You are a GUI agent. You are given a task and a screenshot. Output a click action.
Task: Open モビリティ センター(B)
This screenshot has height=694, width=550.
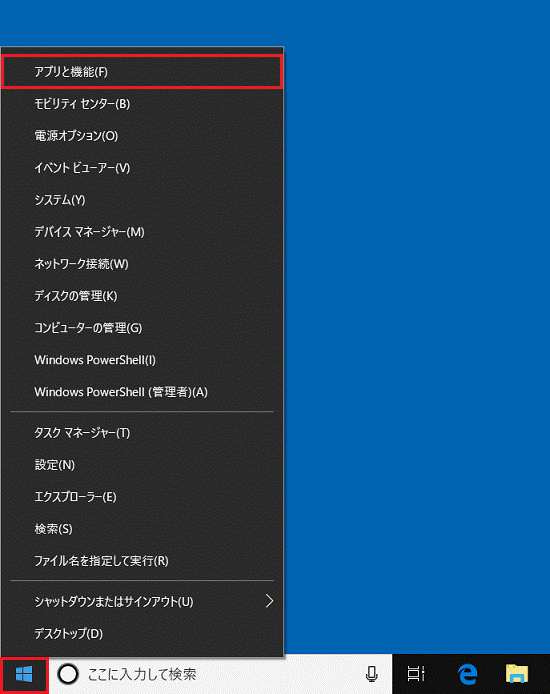[142, 104]
